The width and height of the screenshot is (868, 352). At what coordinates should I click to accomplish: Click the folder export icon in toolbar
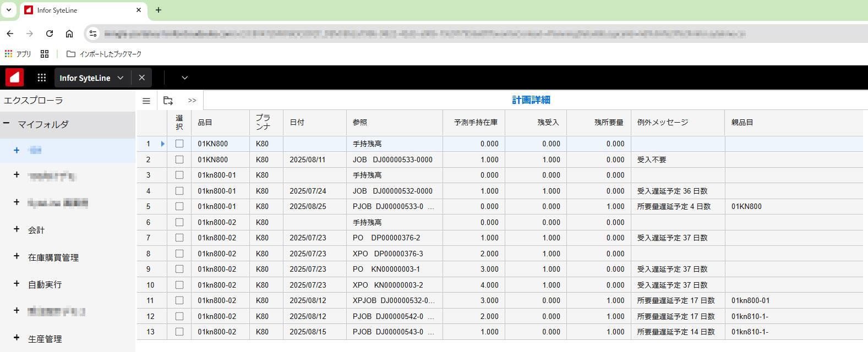[168, 101]
